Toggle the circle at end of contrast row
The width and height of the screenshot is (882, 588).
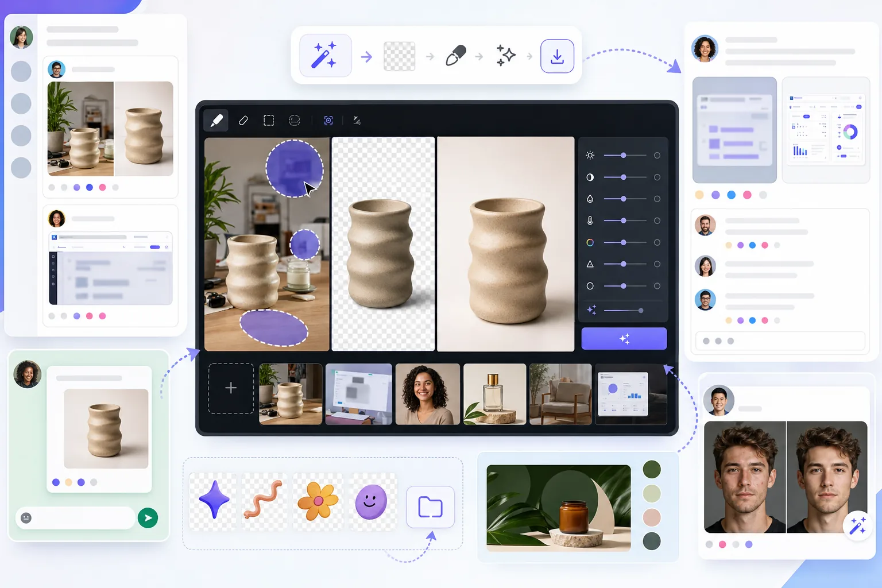point(657,177)
